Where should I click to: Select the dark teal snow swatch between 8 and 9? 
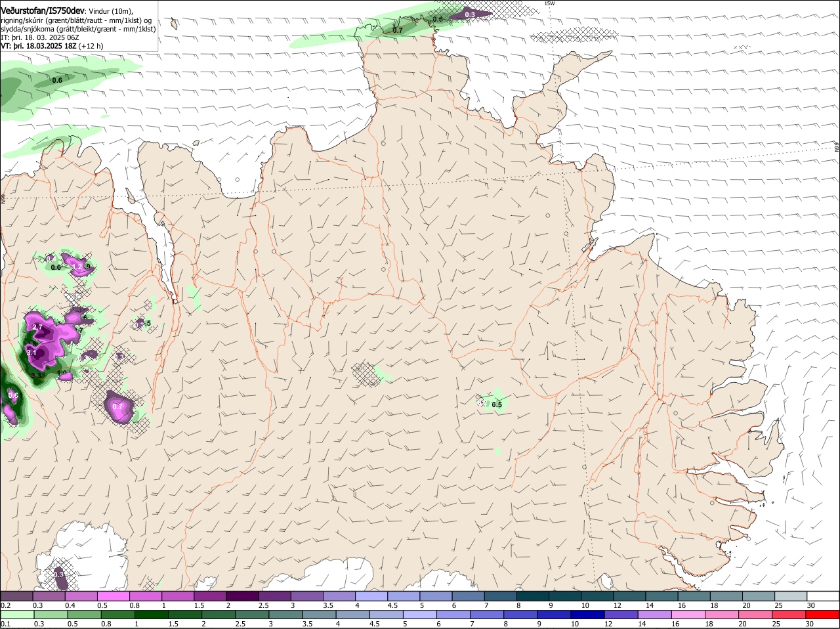click(x=533, y=596)
